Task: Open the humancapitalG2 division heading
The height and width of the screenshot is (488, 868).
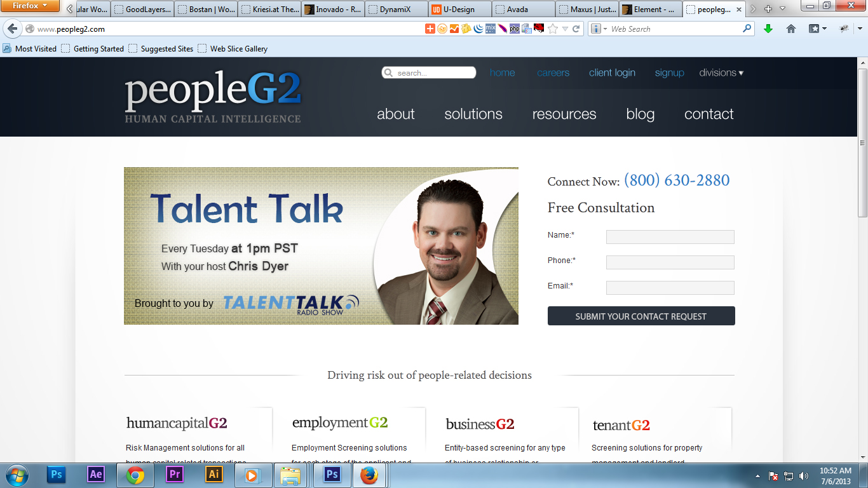Action: 177,423
